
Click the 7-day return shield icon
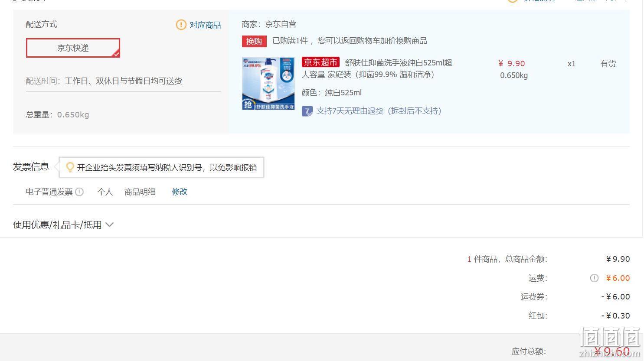[307, 111]
